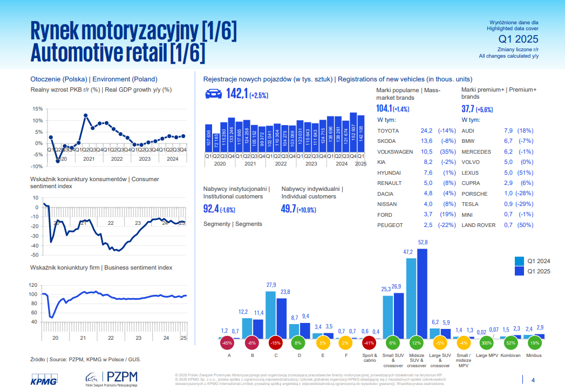Select the 8% badge for segment D
The width and height of the screenshot is (565, 392).
tap(298, 343)
